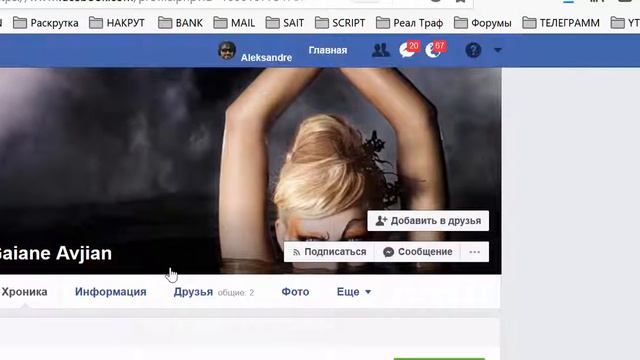This screenshot has width=640, height=360.
Task: Click the общие: 2 mutual friends text
Action: pos(236,293)
